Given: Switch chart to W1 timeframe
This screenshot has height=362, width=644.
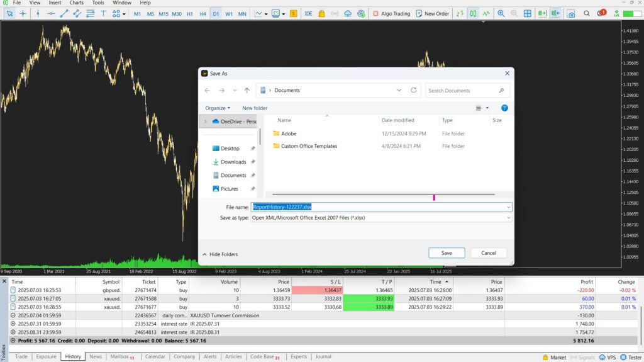Looking at the screenshot, I should (x=229, y=14).
